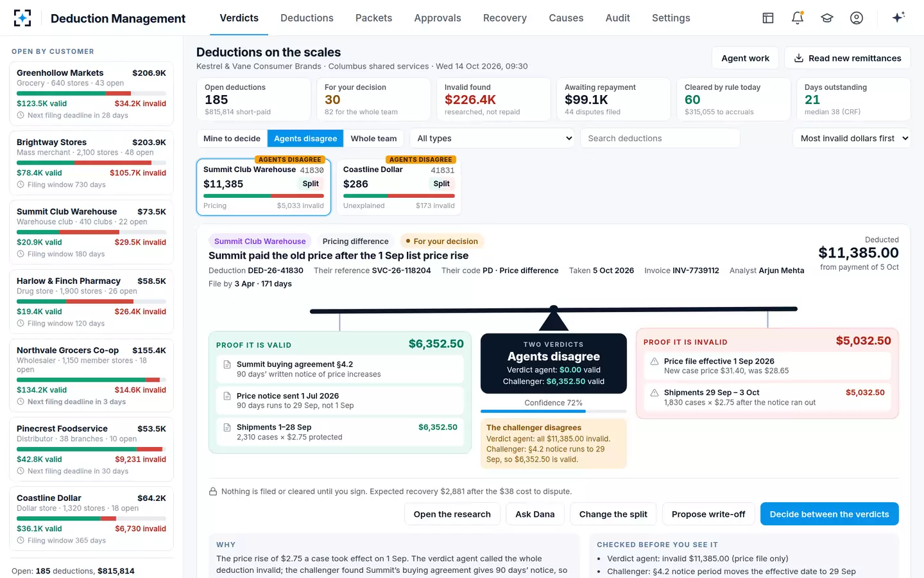This screenshot has width=924, height=578.
Task: Select the Mine to decide filter
Action: [232, 138]
